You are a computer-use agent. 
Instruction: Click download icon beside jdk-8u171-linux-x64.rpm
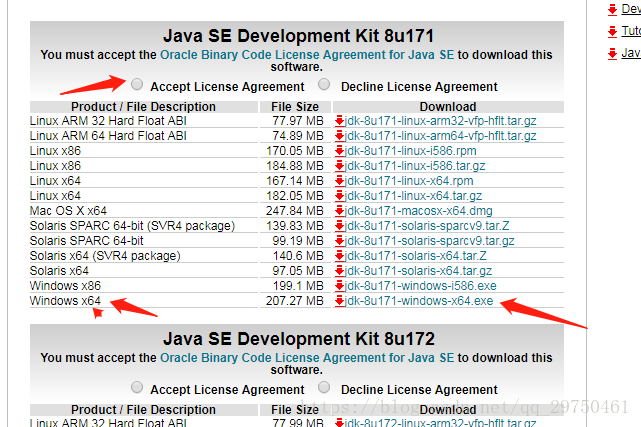coord(339,181)
